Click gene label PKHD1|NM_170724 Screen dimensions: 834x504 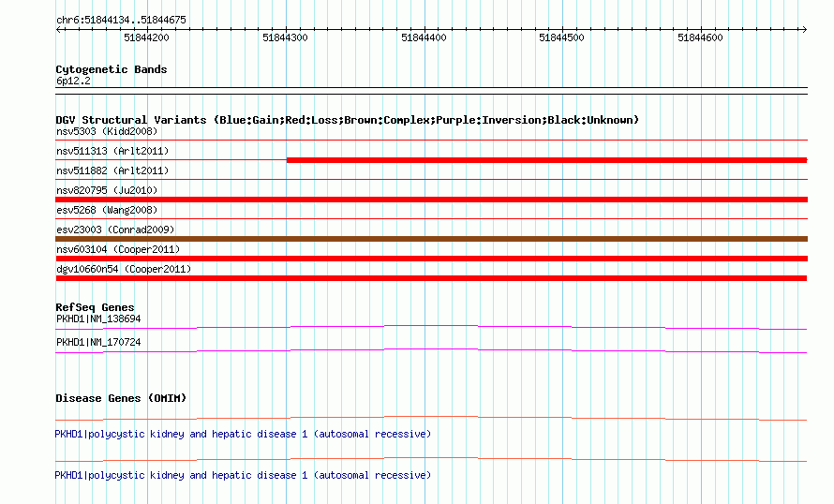click(x=98, y=342)
